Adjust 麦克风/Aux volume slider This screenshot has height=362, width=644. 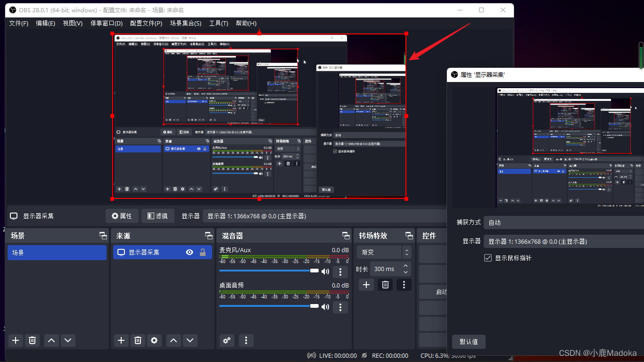(269, 271)
